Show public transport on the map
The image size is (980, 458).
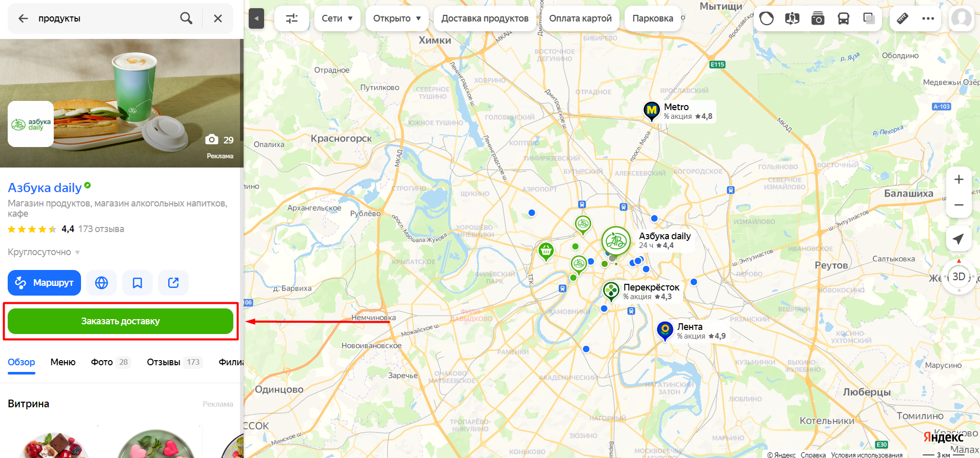(844, 18)
